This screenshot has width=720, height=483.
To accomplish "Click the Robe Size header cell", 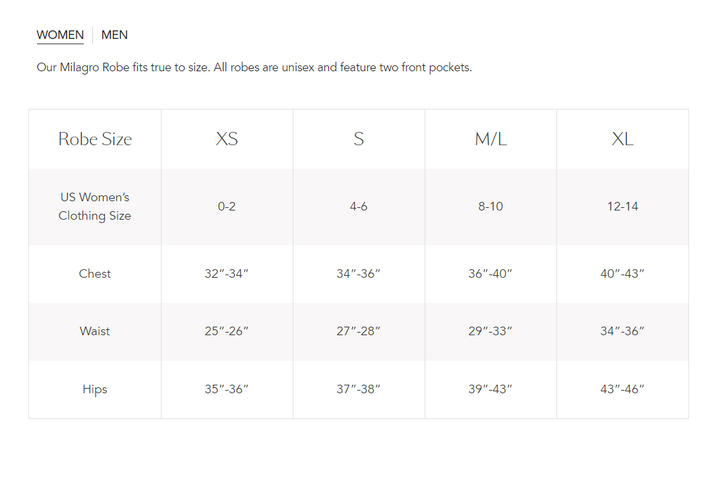I will pyautogui.click(x=95, y=139).
